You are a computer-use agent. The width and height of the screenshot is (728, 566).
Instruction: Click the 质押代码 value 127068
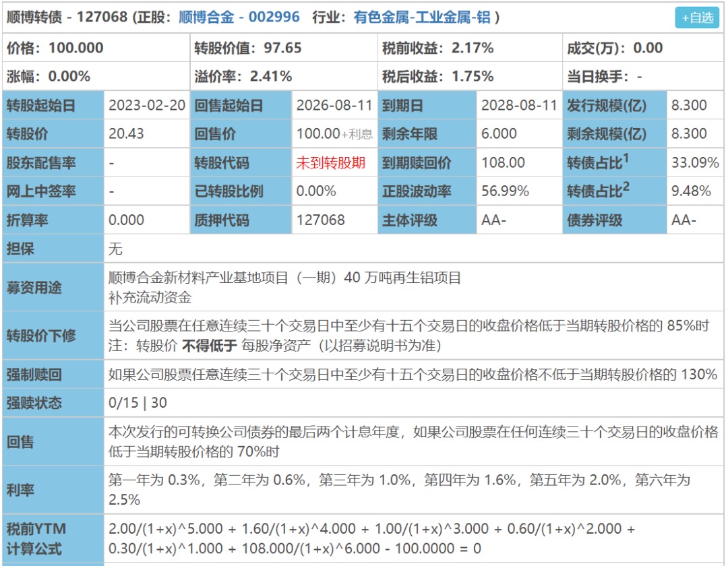[x=320, y=220]
